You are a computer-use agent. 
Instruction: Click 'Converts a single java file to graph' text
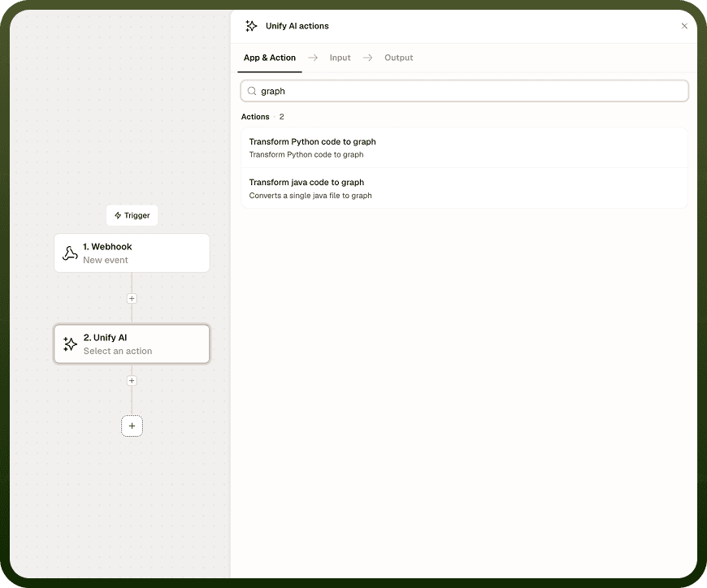tap(310, 196)
